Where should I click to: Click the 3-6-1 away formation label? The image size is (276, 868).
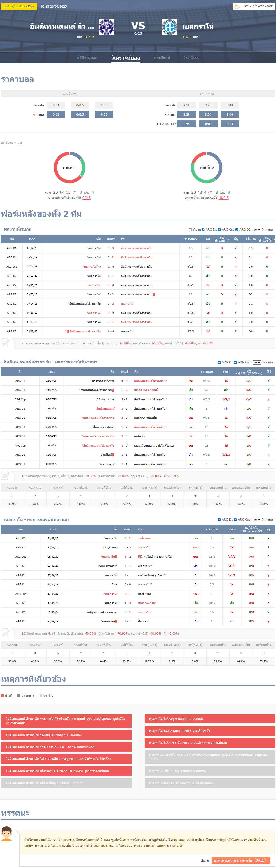(x=187, y=37)
